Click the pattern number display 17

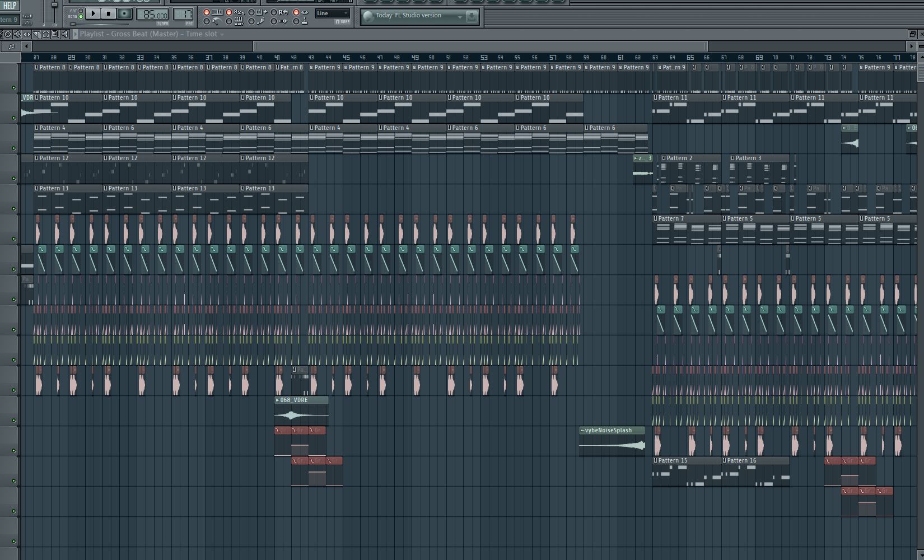[183, 15]
